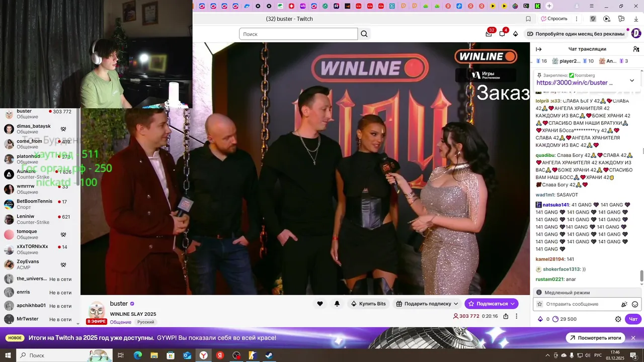The width and height of the screenshot is (644, 362).
Task: Open a new browser tab
Action: pos(549,6)
